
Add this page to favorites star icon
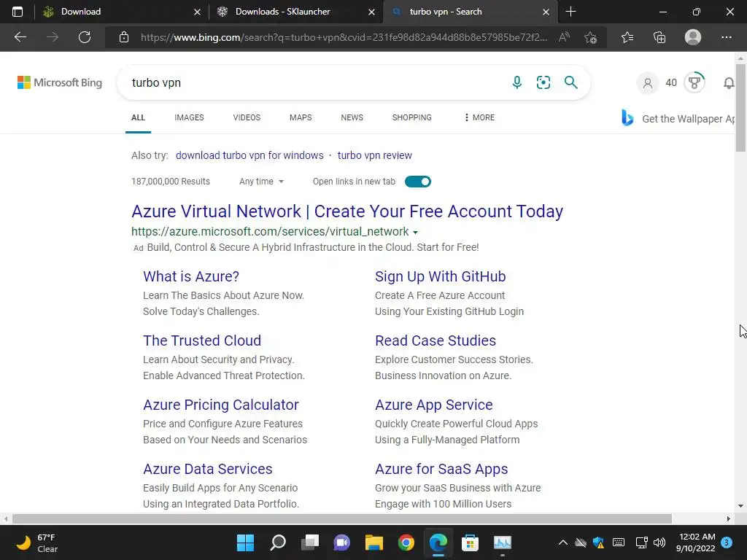591,37
